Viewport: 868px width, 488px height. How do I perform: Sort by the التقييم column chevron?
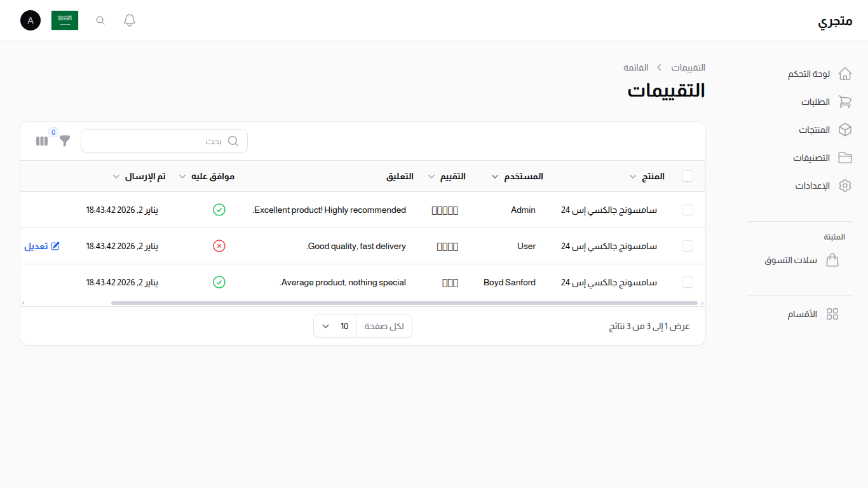[431, 176]
